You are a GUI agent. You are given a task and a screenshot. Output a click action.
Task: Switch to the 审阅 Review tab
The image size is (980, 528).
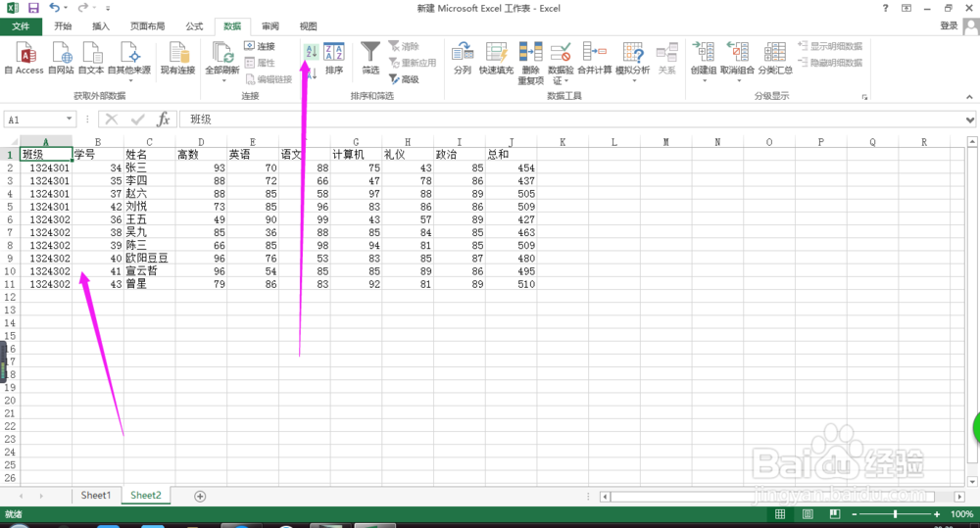[x=270, y=26]
